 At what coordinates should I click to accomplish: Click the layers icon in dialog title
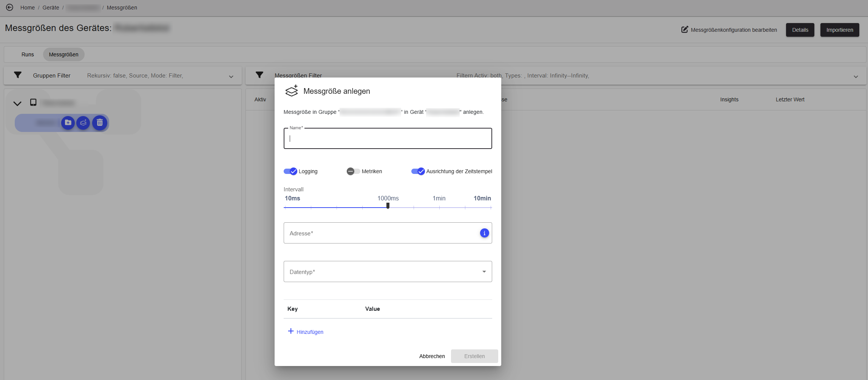tap(292, 91)
